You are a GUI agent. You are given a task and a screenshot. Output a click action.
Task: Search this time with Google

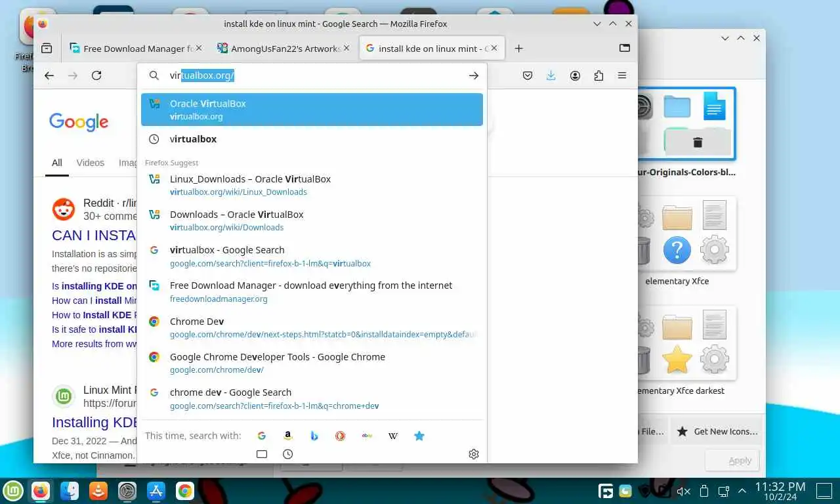click(x=261, y=436)
